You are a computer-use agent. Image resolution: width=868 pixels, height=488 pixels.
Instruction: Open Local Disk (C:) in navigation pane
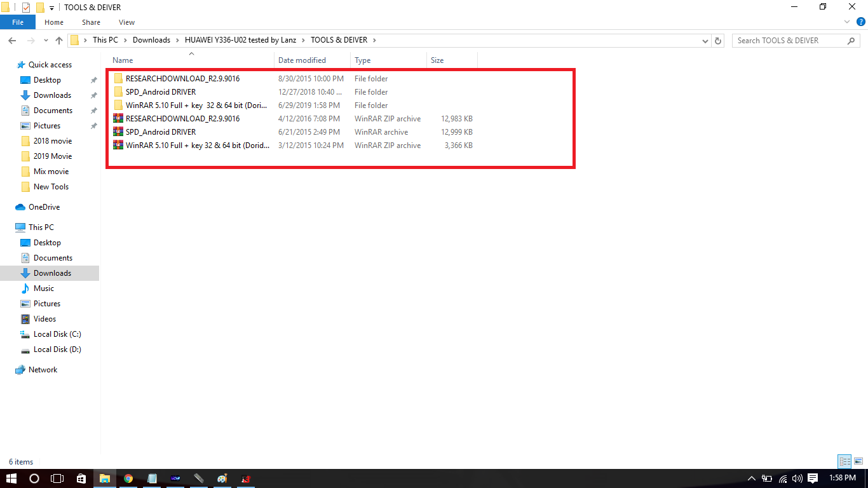coord(57,334)
